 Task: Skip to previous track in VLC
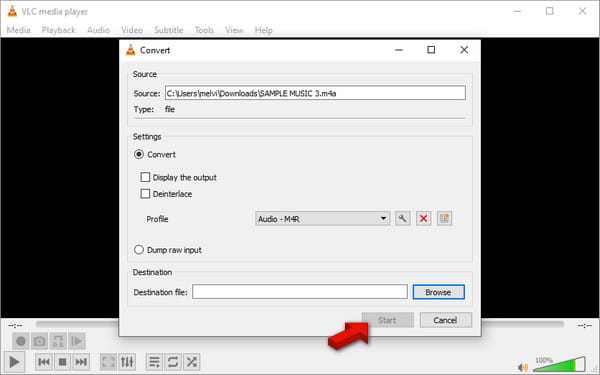click(44, 362)
